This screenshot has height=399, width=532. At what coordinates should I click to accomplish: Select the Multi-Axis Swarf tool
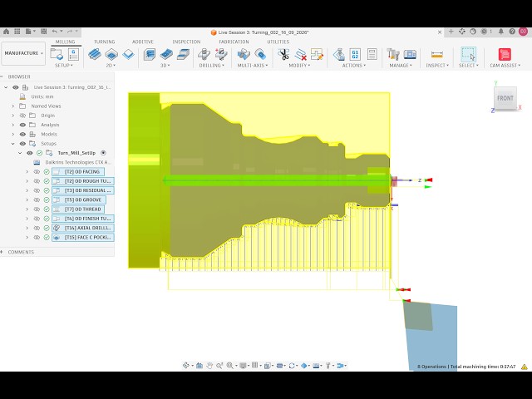[x=244, y=54]
